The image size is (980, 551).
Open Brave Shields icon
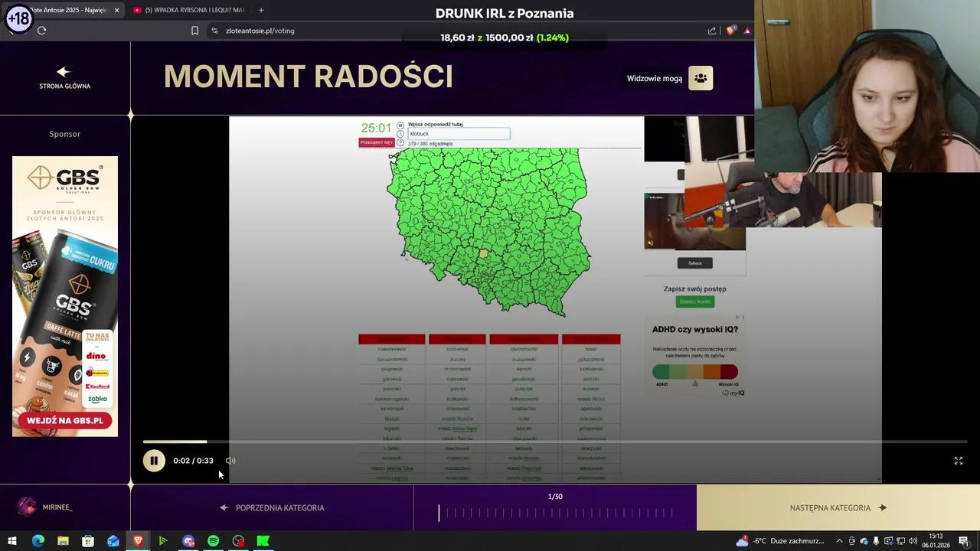[730, 31]
